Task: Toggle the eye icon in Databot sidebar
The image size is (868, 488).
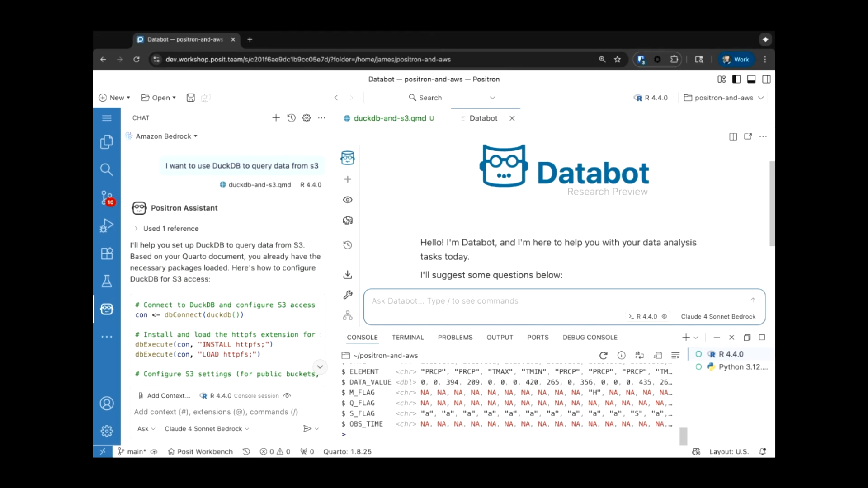Action: (x=347, y=200)
